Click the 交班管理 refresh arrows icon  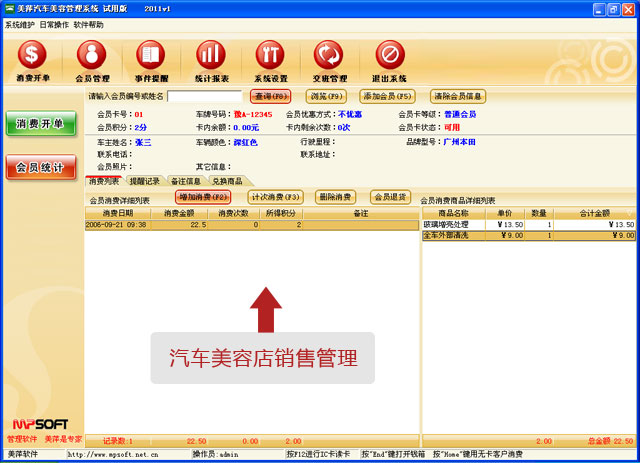point(328,55)
